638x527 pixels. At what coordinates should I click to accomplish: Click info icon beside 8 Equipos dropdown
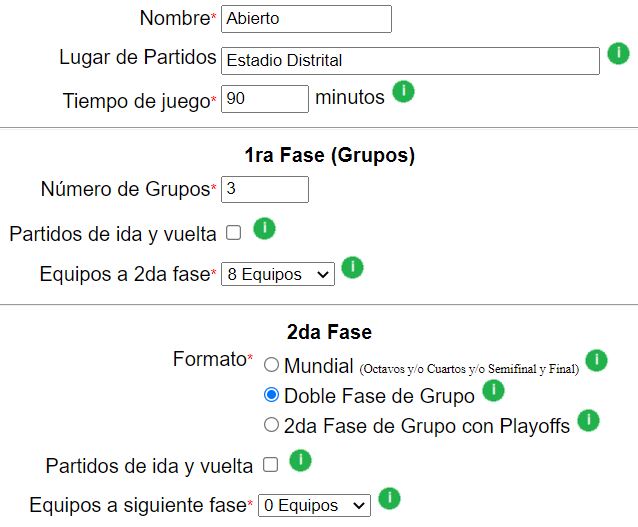coord(352,267)
